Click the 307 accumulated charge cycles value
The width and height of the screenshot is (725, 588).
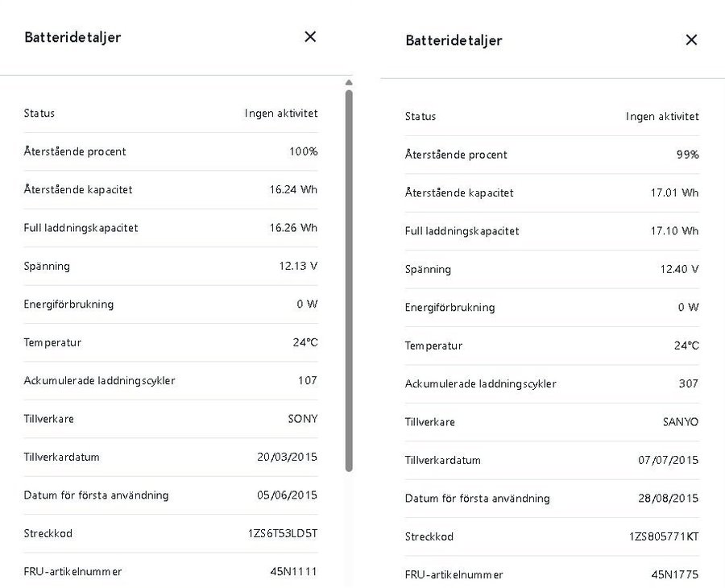[x=689, y=383]
